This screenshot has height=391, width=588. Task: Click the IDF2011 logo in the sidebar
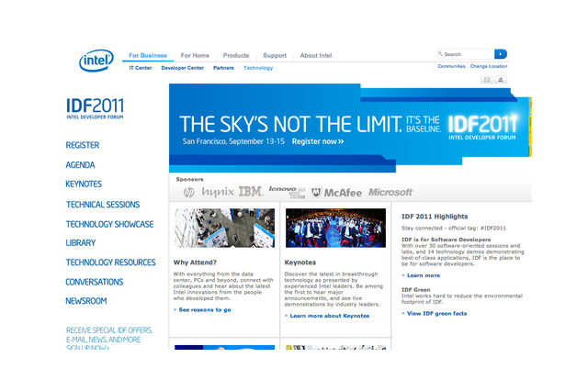click(95, 108)
